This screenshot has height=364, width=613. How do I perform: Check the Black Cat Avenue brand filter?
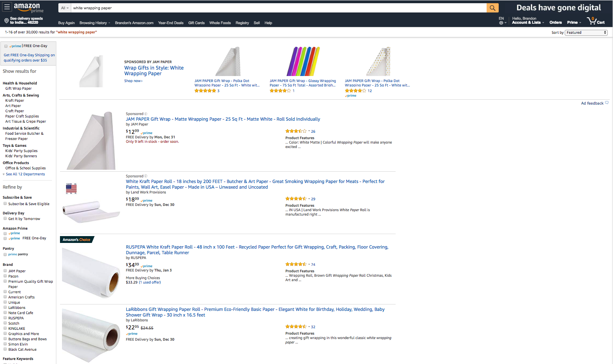5,349
